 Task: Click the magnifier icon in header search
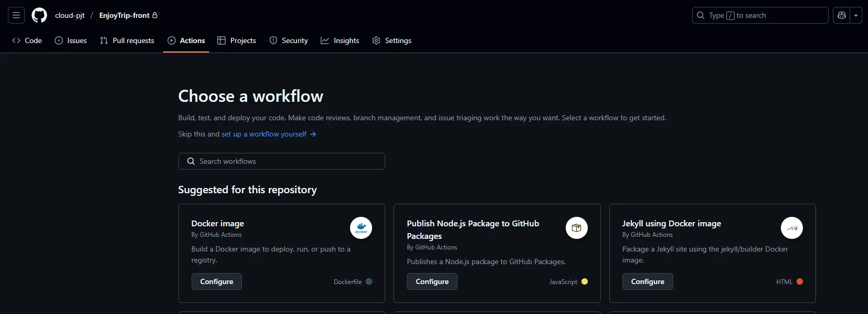pos(701,15)
